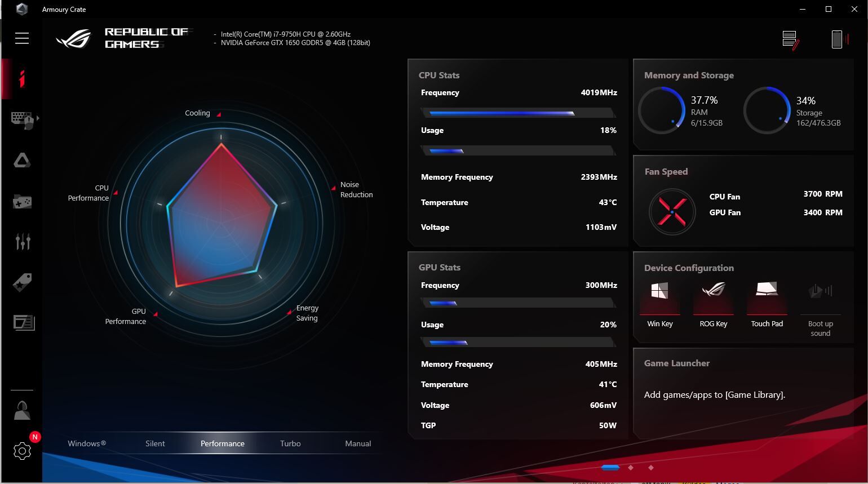Open the Game Library controller icon

point(22,201)
